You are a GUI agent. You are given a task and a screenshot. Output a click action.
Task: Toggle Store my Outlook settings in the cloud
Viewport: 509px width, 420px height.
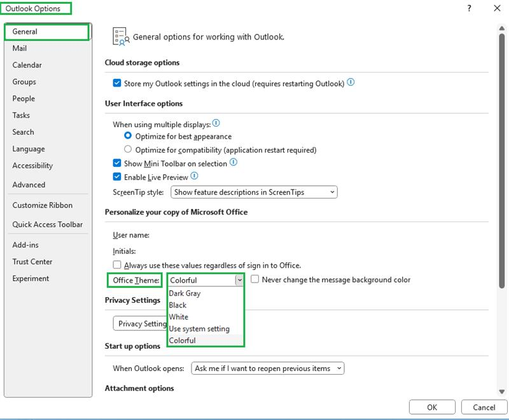click(117, 83)
